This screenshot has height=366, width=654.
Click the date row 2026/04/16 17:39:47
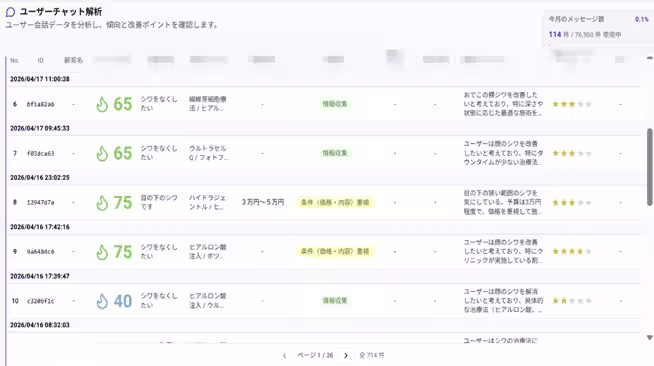[x=40, y=276]
